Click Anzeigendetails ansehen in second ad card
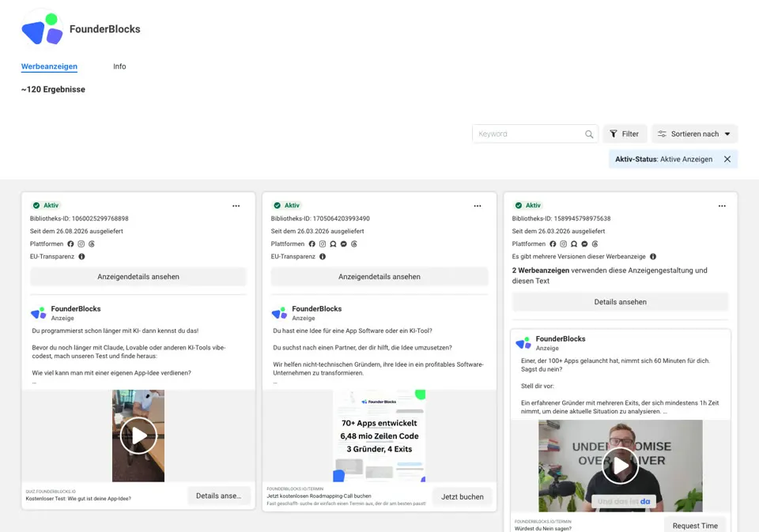Viewport: 759px width, 532px height. pyautogui.click(x=379, y=277)
